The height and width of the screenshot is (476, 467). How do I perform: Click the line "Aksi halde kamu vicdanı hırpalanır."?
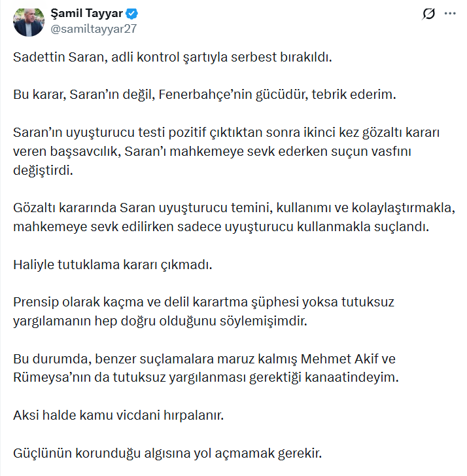point(118,416)
